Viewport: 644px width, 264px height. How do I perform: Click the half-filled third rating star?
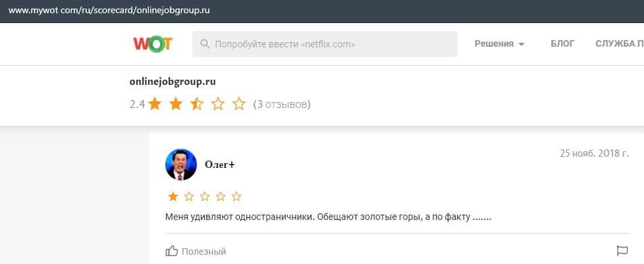tap(197, 104)
